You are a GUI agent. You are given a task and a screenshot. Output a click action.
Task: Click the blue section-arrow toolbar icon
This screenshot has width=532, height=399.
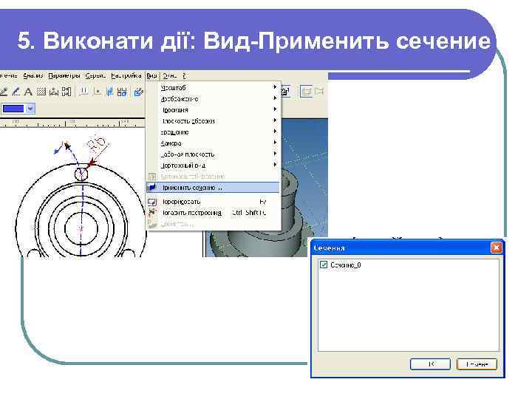click(x=109, y=92)
